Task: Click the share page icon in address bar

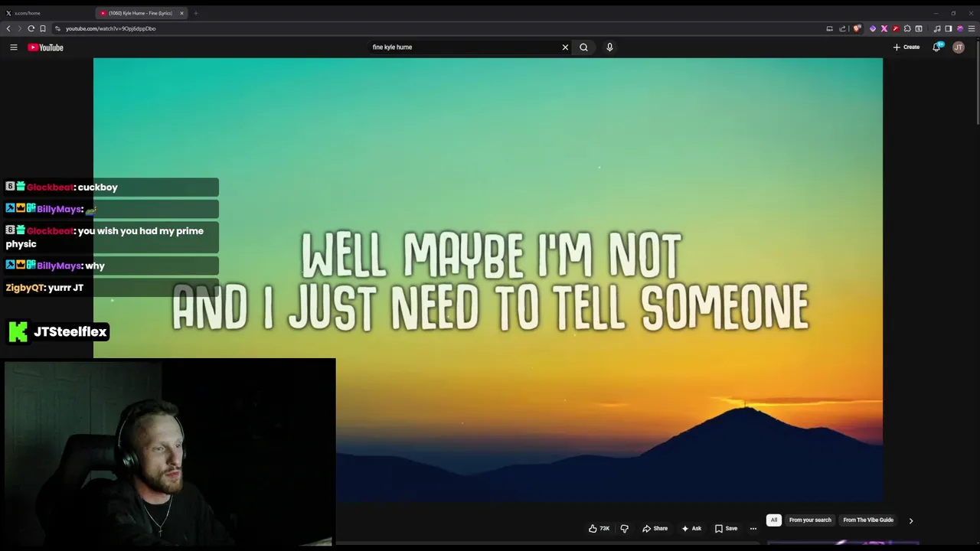Action: [x=842, y=28]
